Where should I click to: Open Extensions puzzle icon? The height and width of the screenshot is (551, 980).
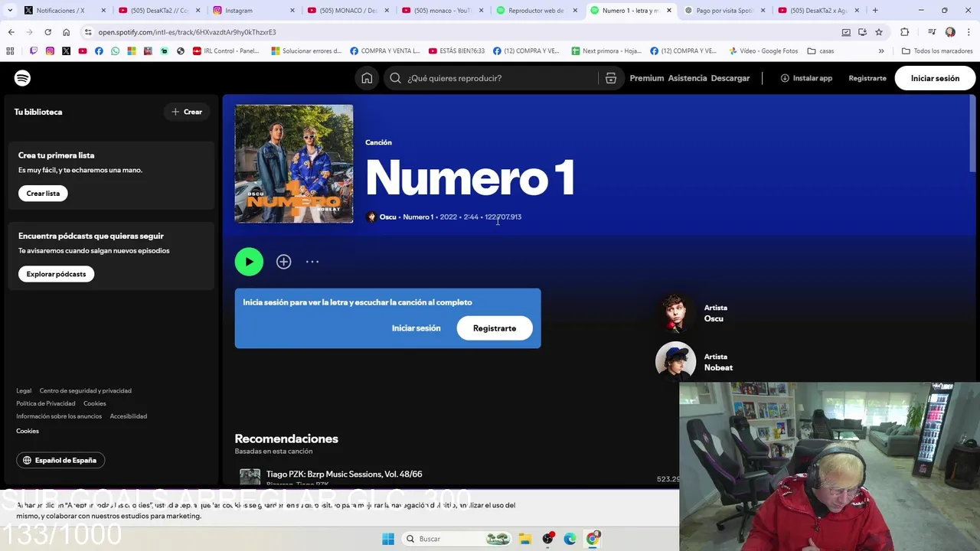coord(905,32)
